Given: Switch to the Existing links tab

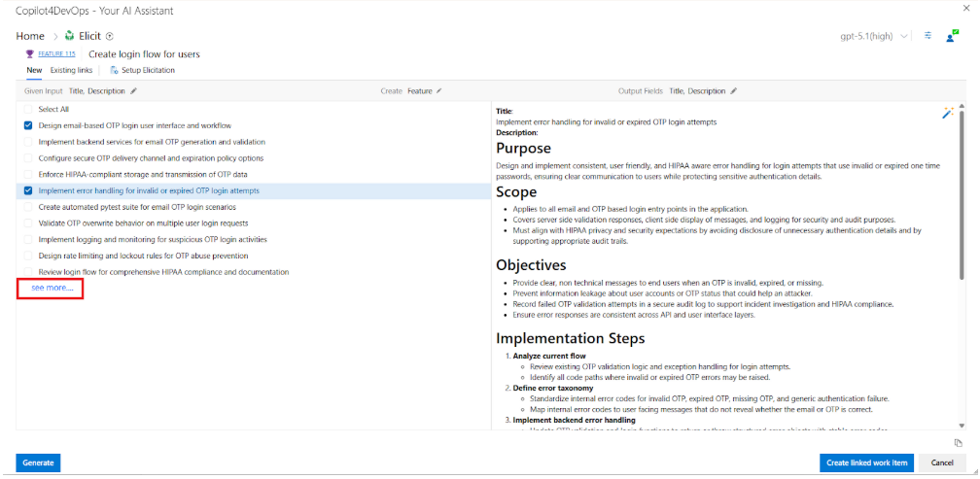Looking at the screenshot, I should [71, 70].
